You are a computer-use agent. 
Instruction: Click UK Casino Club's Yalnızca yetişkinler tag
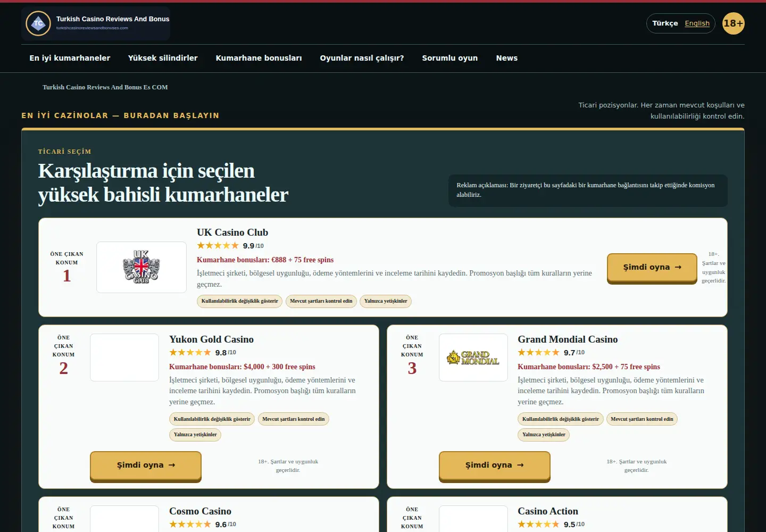click(386, 301)
